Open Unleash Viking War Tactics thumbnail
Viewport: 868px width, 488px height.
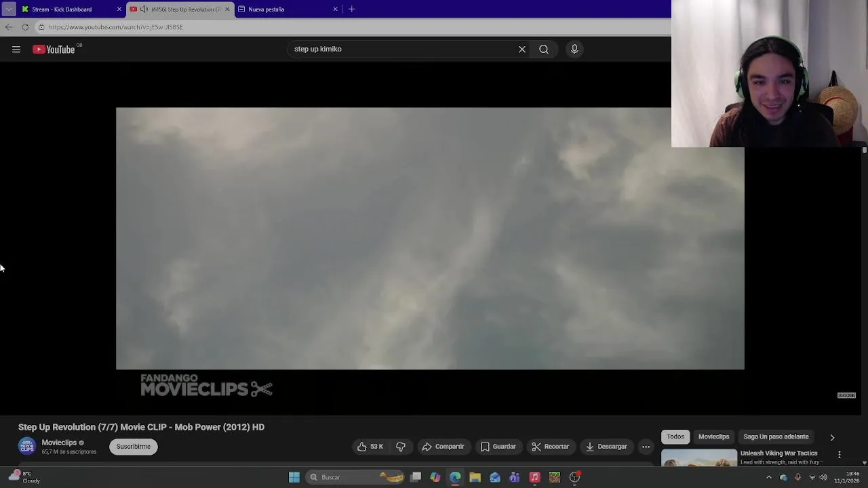pos(699,457)
